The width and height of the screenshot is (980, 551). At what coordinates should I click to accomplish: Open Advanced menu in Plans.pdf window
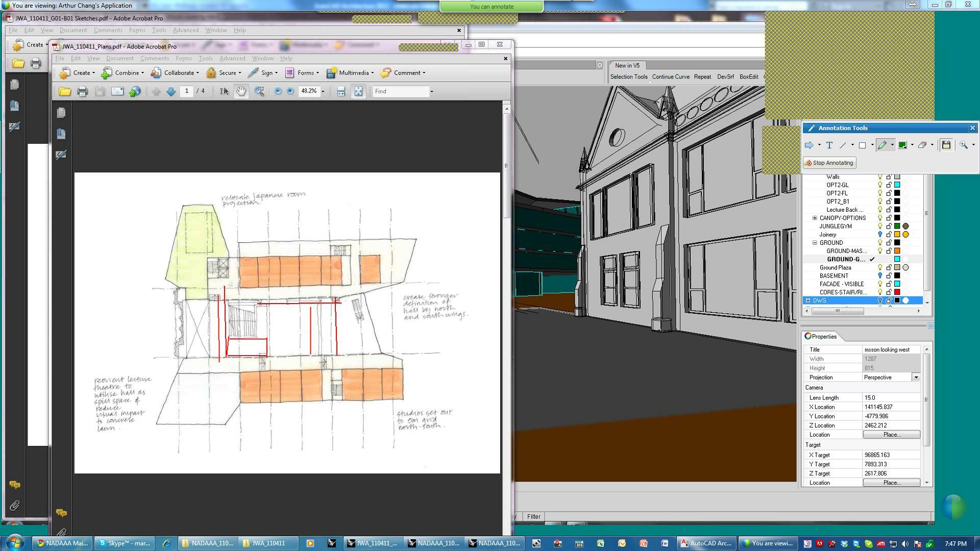(232, 58)
